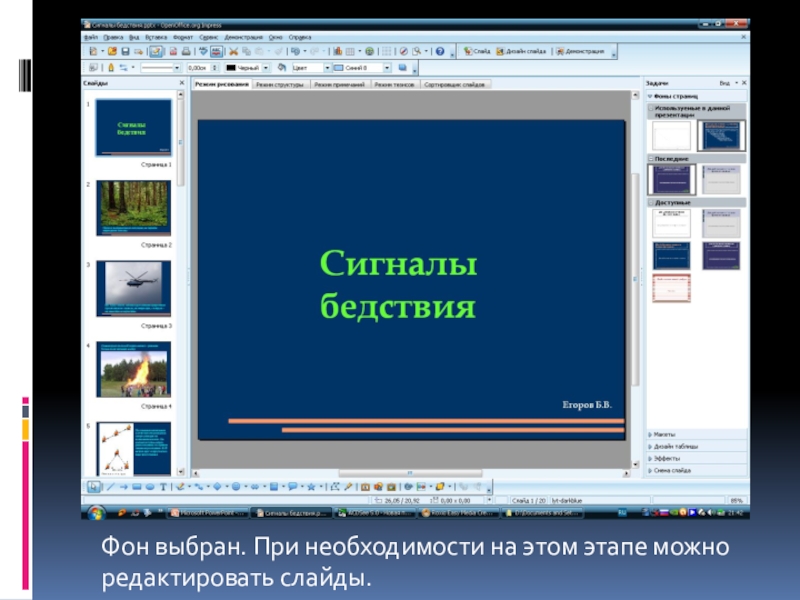The height and width of the screenshot is (600, 800).
Task: Select the Rectangle tool in drawing toolbar
Action: pyautogui.click(x=135, y=487)
